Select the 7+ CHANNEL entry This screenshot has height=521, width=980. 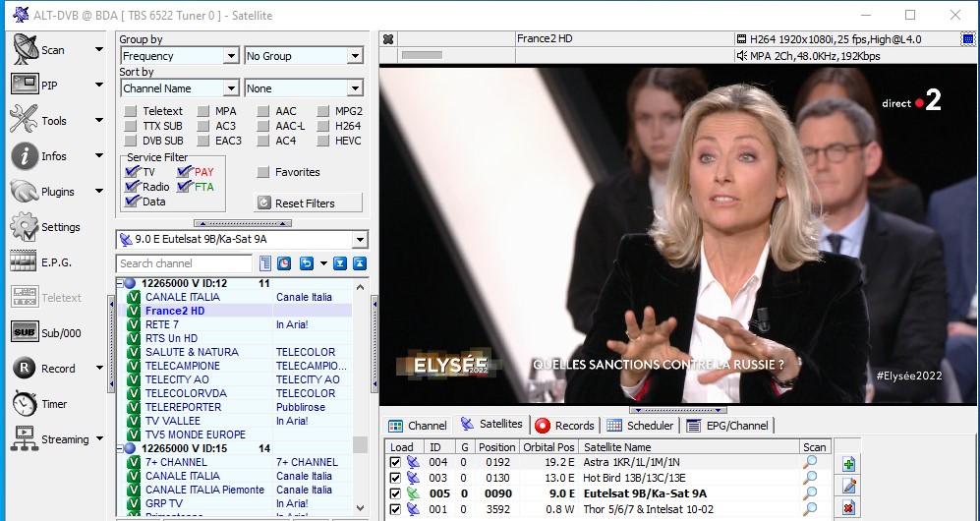pyautogui.click(x=176, y=462)
